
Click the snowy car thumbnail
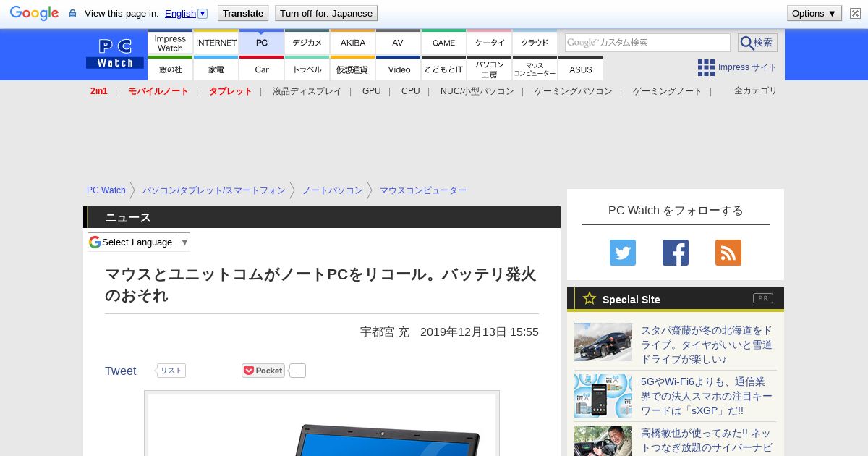pos(603,342)
